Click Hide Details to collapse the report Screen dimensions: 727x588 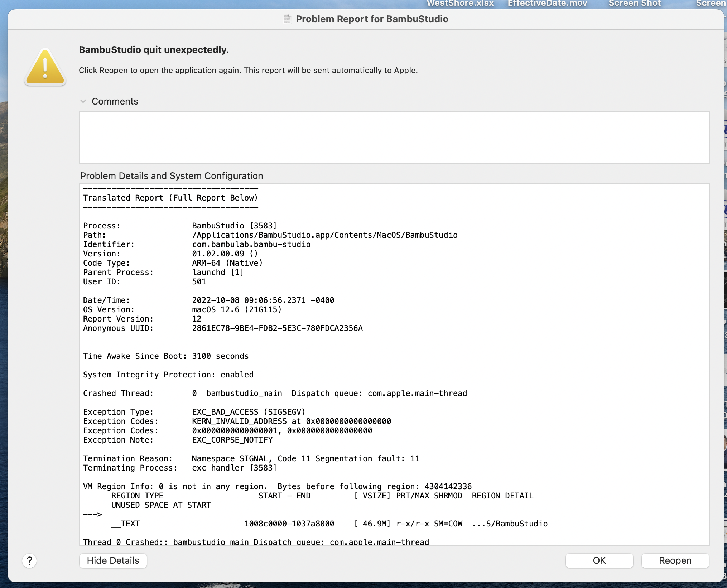tap(113, 560)
